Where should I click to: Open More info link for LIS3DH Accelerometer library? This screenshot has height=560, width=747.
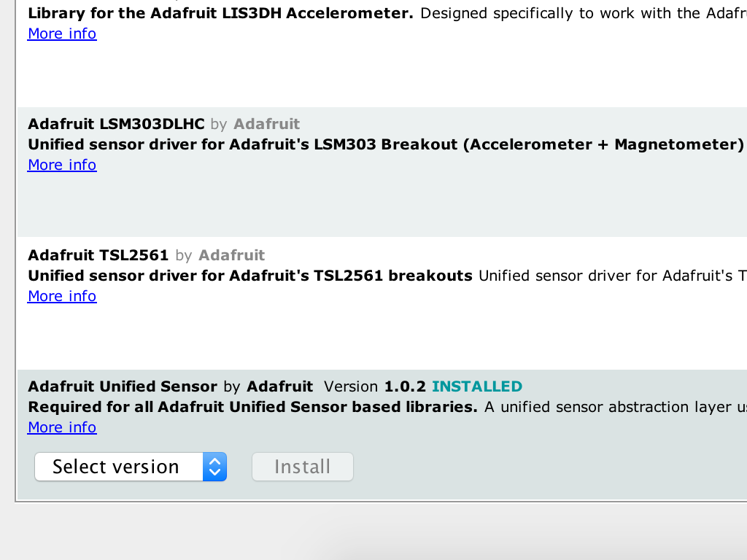[62, 34]
